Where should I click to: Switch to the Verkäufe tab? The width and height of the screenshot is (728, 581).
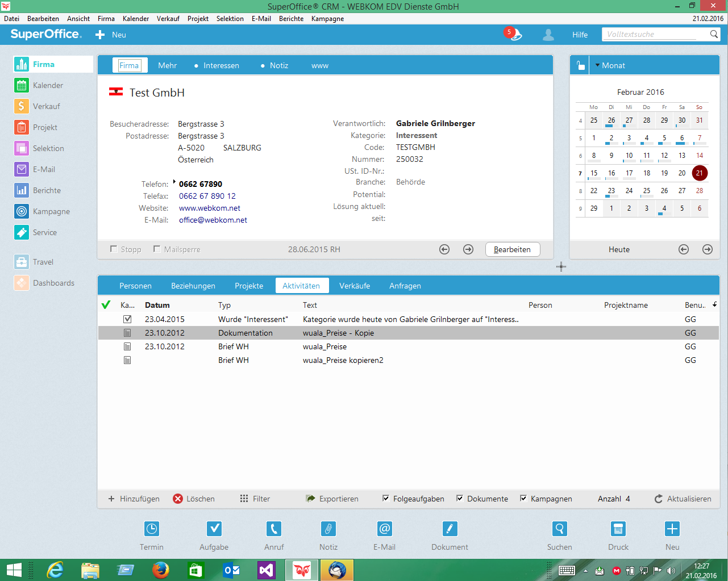(x=355, y=286)
